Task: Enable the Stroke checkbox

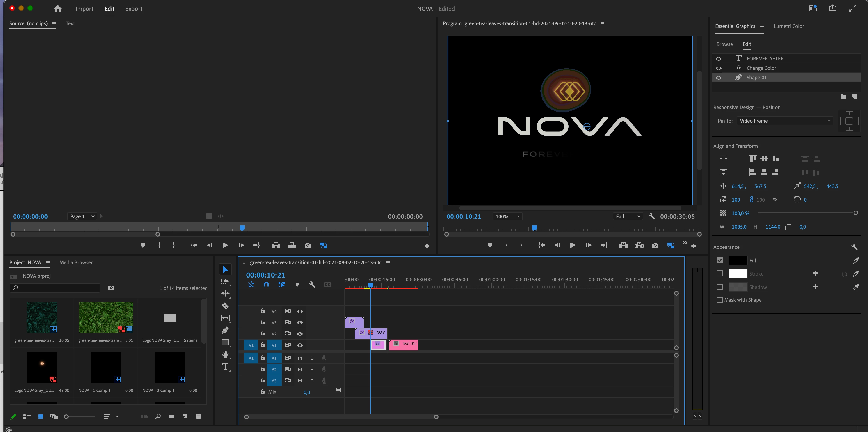Action: click(720, 273)
